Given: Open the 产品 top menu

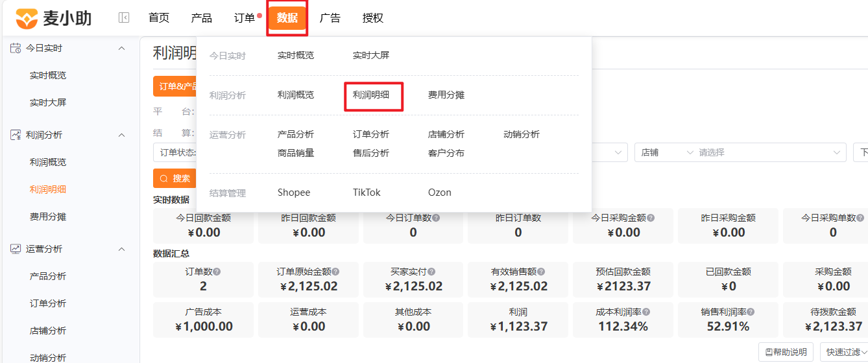Looking at the screenshot, I should coord(202,18).
